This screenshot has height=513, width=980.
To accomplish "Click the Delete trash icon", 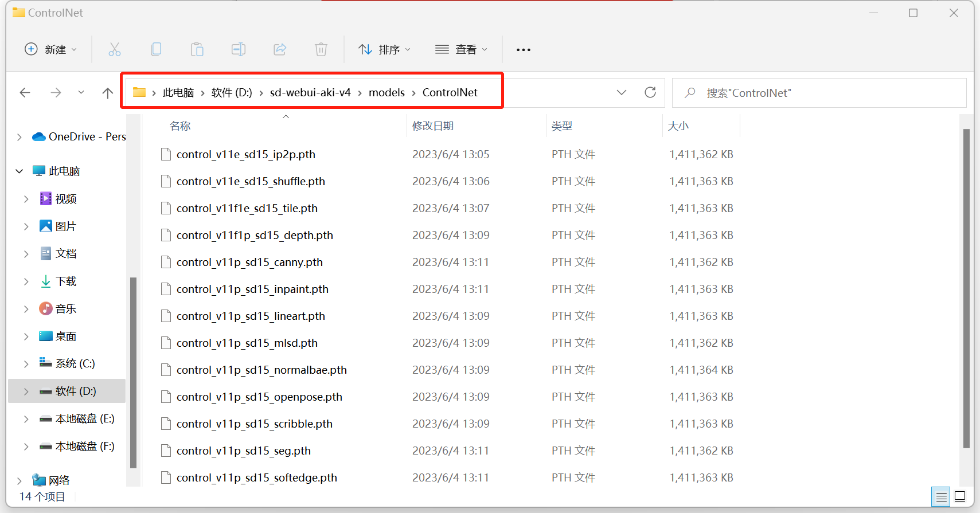I will coord(321,49).
